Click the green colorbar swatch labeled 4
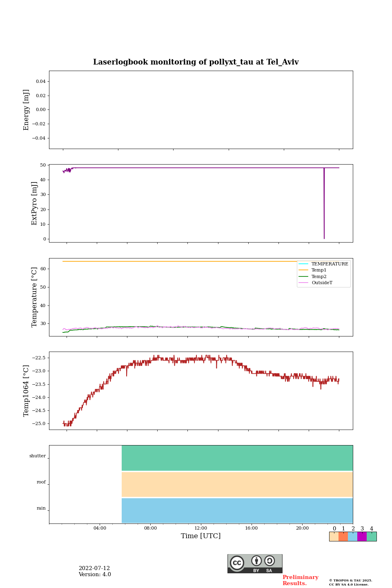This screenshot has height=588, width=392. click(x=372, y=537)
